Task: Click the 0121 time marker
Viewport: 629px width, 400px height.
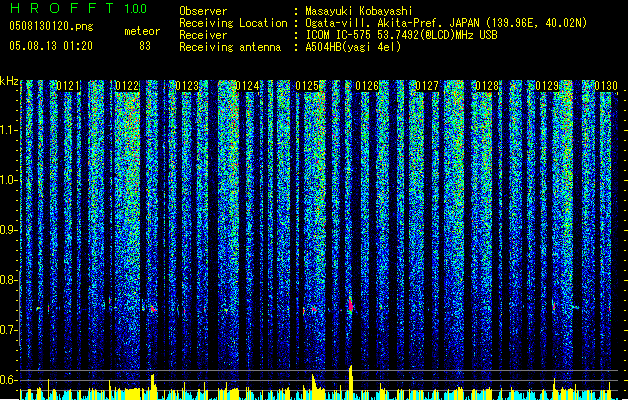Action: click(x=68, y=86)
